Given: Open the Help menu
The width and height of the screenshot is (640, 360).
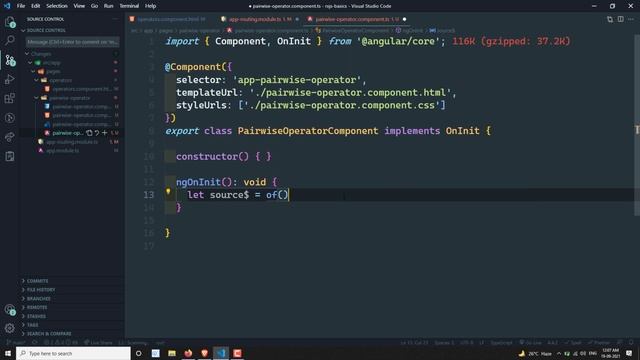Looking at the screenshot, I should (150, 6).
